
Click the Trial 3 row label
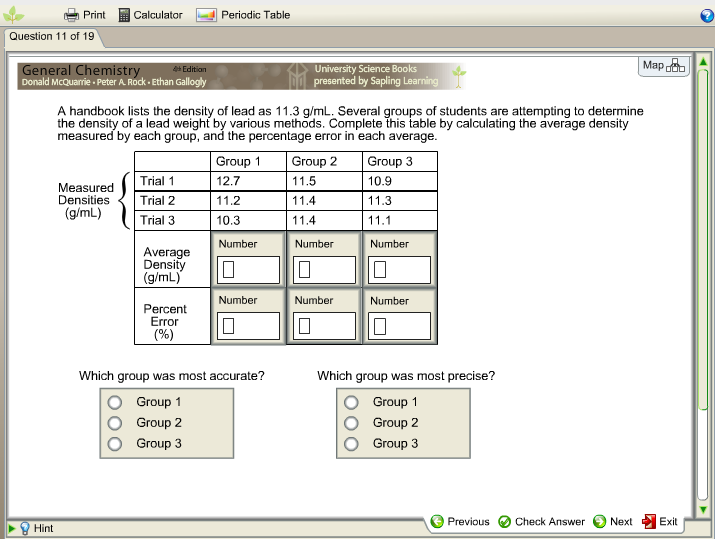pyautogui.click(x=157, y=220)
